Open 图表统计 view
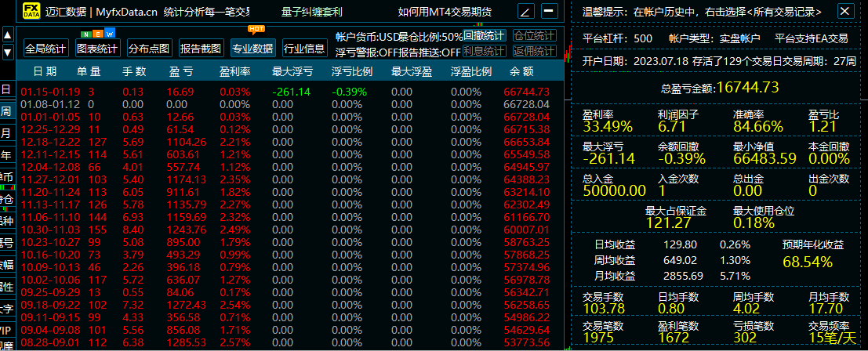 [x=97, y=48]
